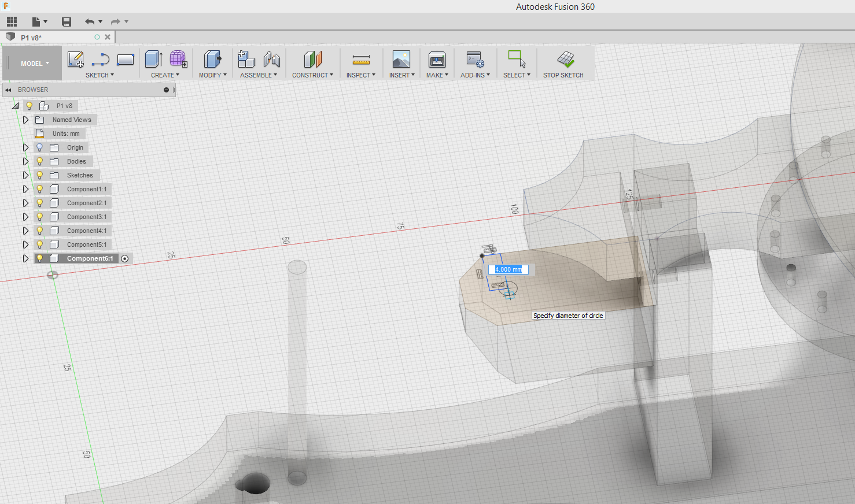This screenshot has width=855, height=504.
Task: Close the P1 v8 document tab
Action: tap(108, 37)
